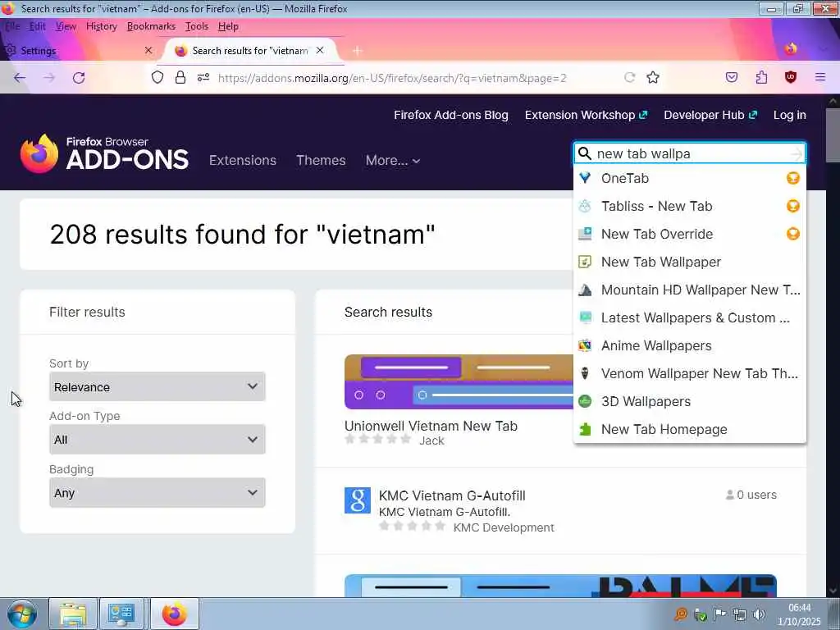
Task: Go back with the browser back arrow
Action: [x=20, y=78]
